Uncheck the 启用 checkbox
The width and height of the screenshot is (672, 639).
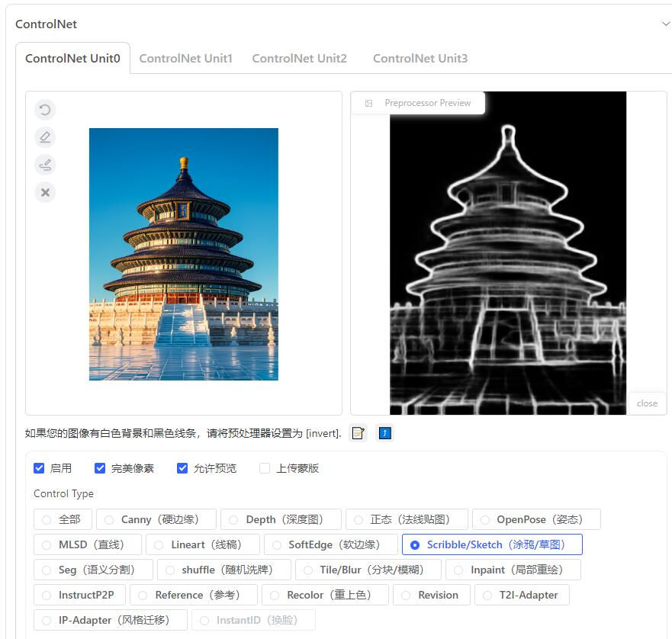point(39,468)
